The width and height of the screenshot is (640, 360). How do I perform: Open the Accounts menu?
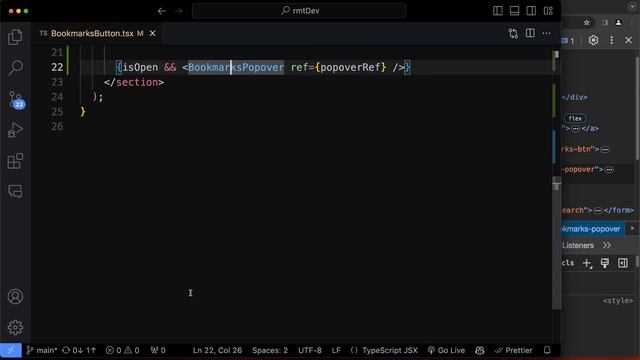(x=15, y=297)
